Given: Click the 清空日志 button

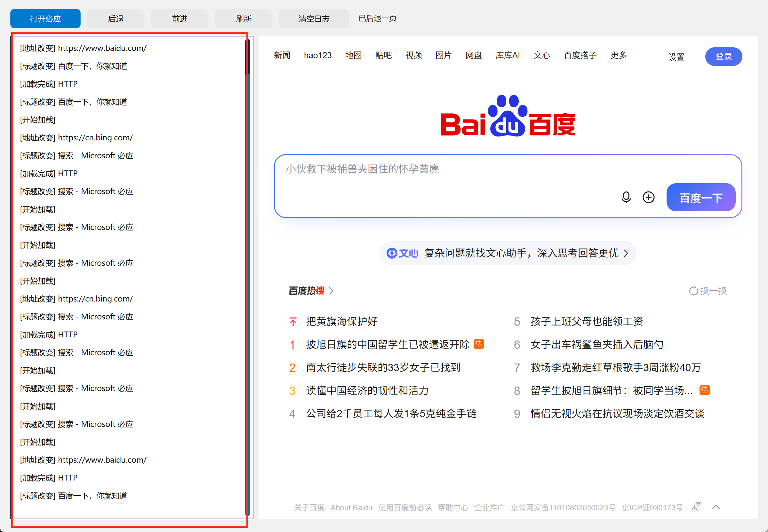Looking at the screenshot, I should point(314,19).
